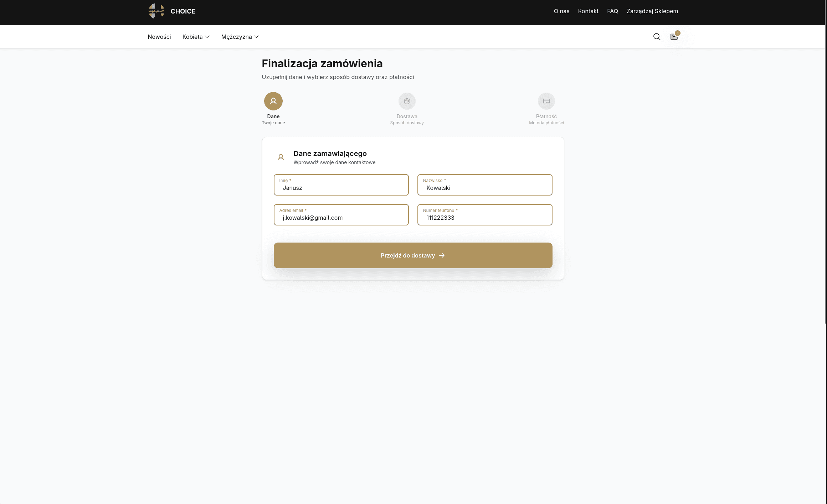Screen dimensions: 827x504
Task: Open the FAQ link
Action: tap(612, 11)
